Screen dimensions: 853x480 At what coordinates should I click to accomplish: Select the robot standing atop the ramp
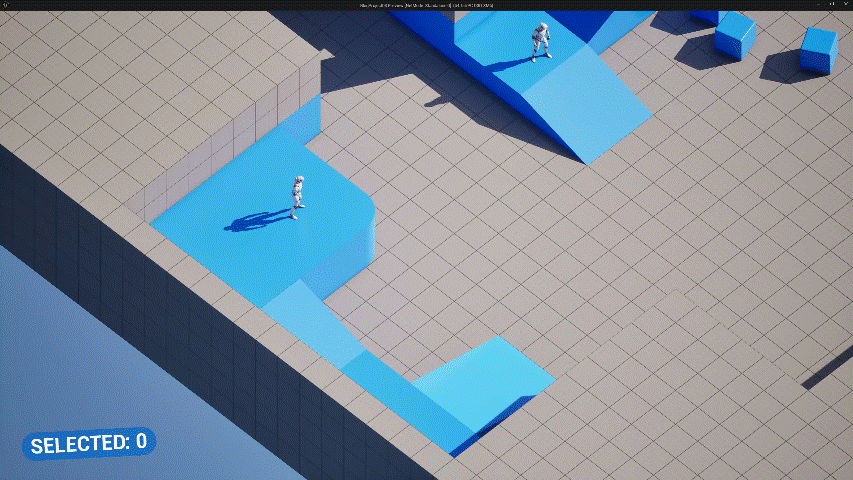(540, 41)
